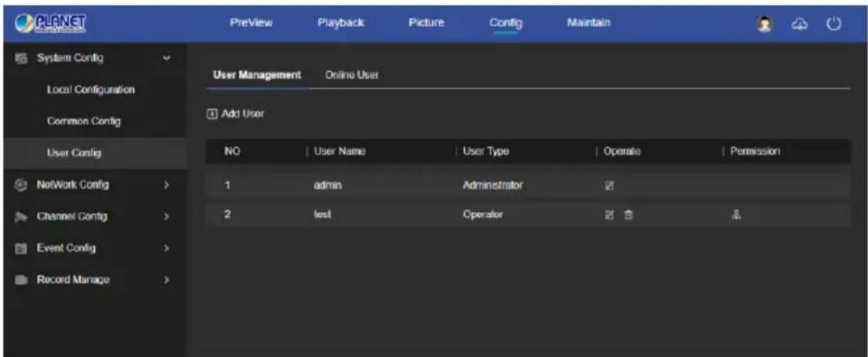Click the Administrator user type cell
868x357 pixels.
point(492,186)
